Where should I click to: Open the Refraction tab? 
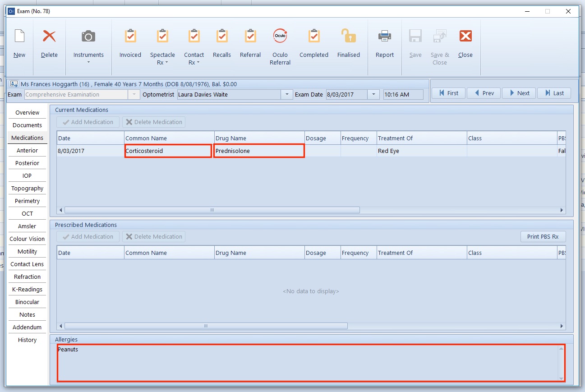pos(28,277)
